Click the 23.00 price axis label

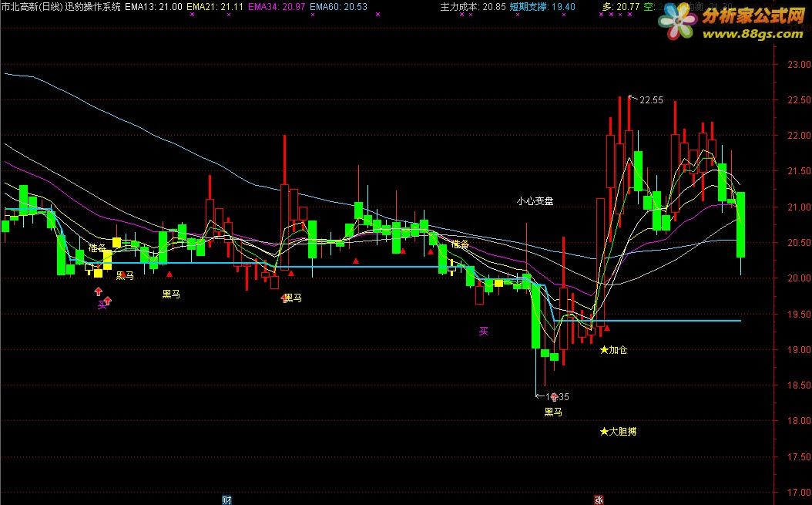coord(799,65)
